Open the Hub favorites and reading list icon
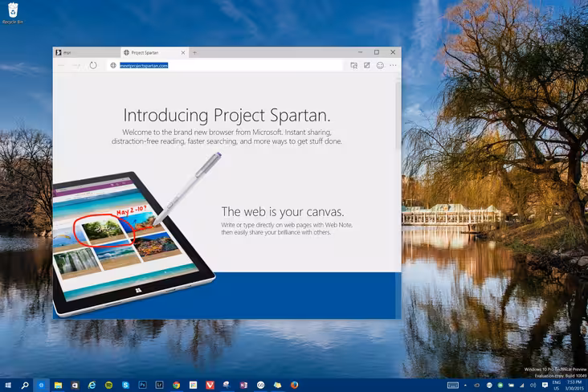This screenshot has width=588, height=392. (x=353, y=66)
